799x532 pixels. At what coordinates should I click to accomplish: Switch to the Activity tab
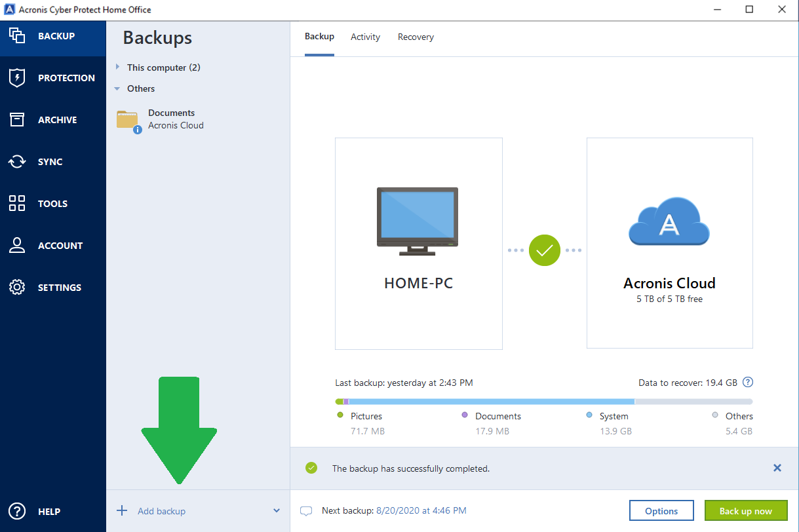[365, 37]
